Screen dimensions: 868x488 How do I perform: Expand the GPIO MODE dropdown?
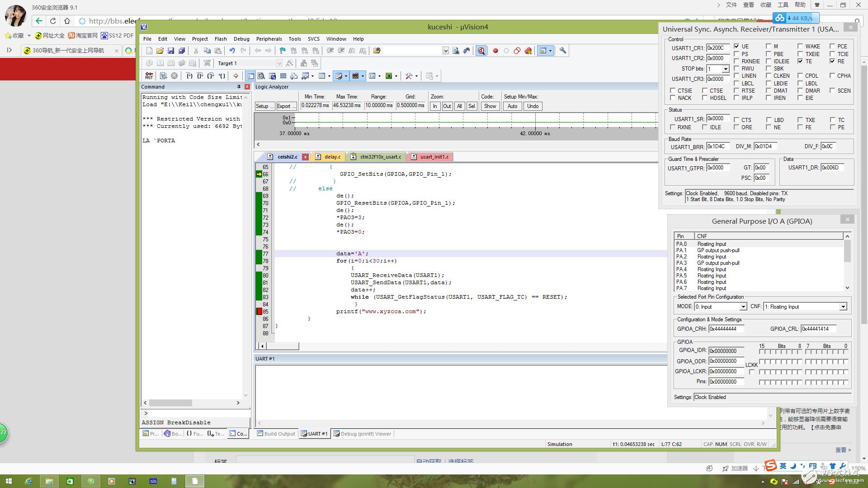click(743, 307)
